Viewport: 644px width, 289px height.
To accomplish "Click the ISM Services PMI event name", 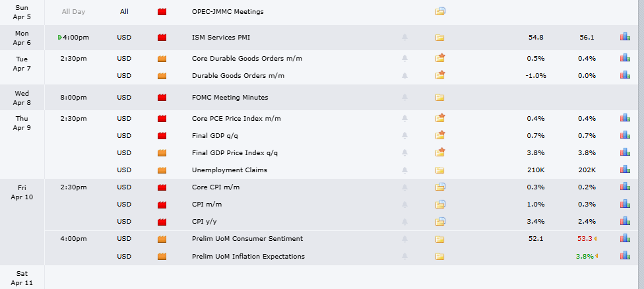I will point(221,38).
